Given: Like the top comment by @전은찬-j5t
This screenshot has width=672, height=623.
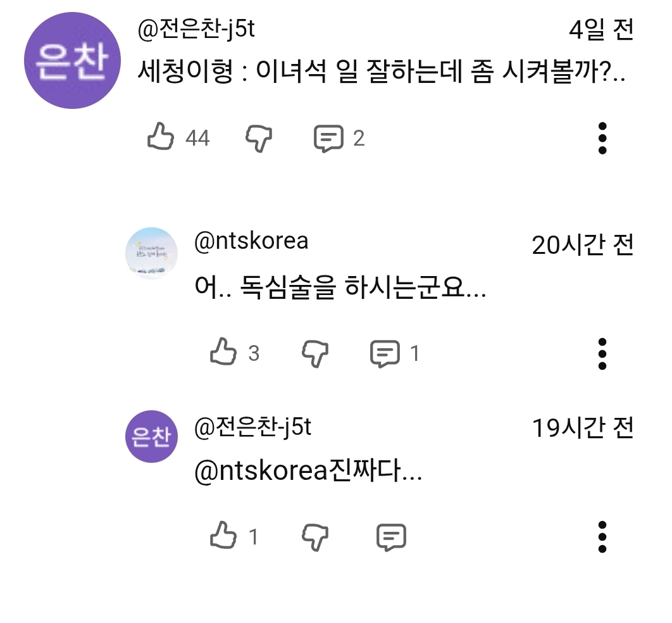Looking at the screenshot, I should 161,137.
